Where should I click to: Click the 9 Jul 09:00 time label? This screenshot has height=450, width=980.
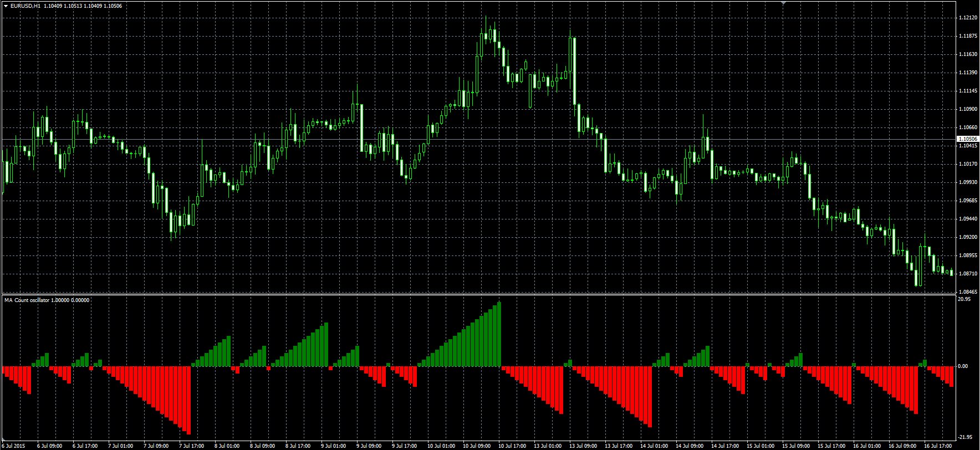pos(369,446)
